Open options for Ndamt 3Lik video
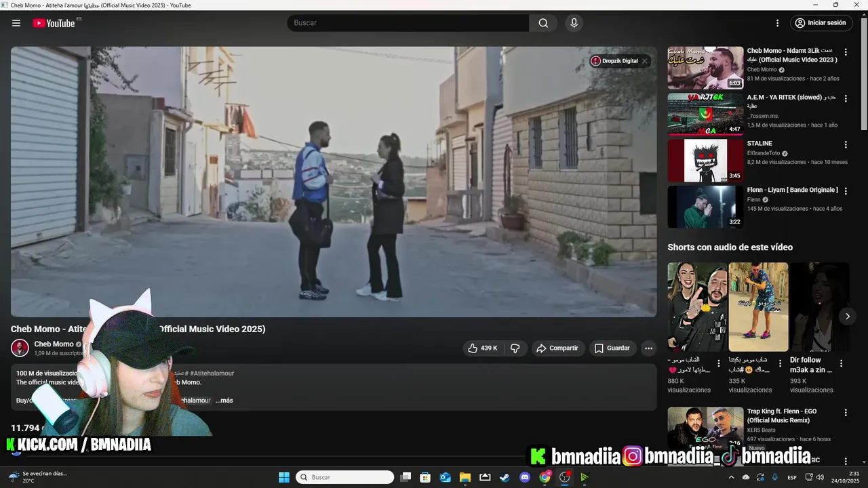868x488 pixels. pyautogui.click(x=846, y=52)
